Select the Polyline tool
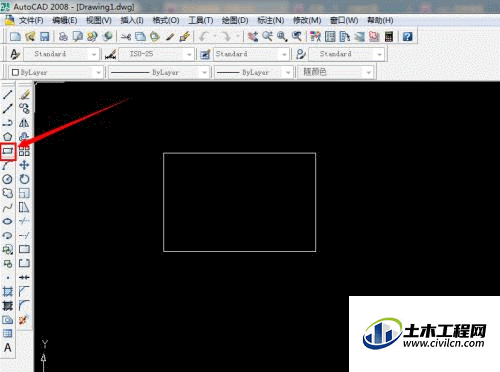The width and height of the screenshot is (500, 372). click(8, 123)
